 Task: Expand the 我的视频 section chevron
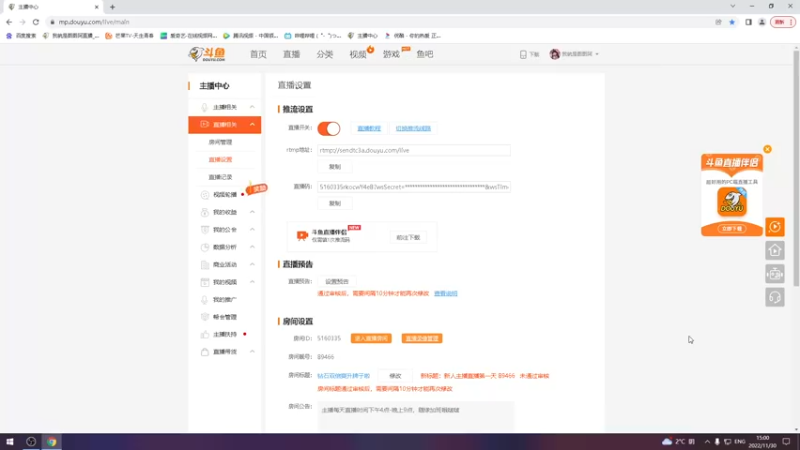[x=252, y=282]
